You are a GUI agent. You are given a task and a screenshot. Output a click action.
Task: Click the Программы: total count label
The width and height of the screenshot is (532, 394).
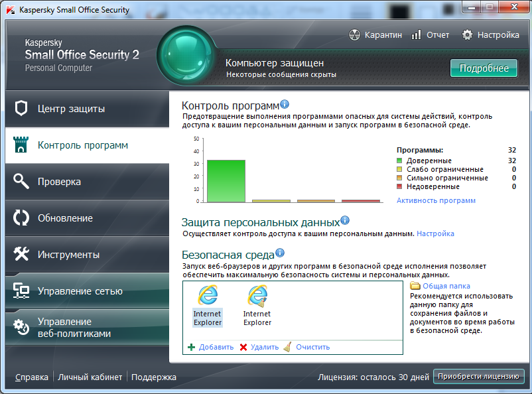(420, 150)
